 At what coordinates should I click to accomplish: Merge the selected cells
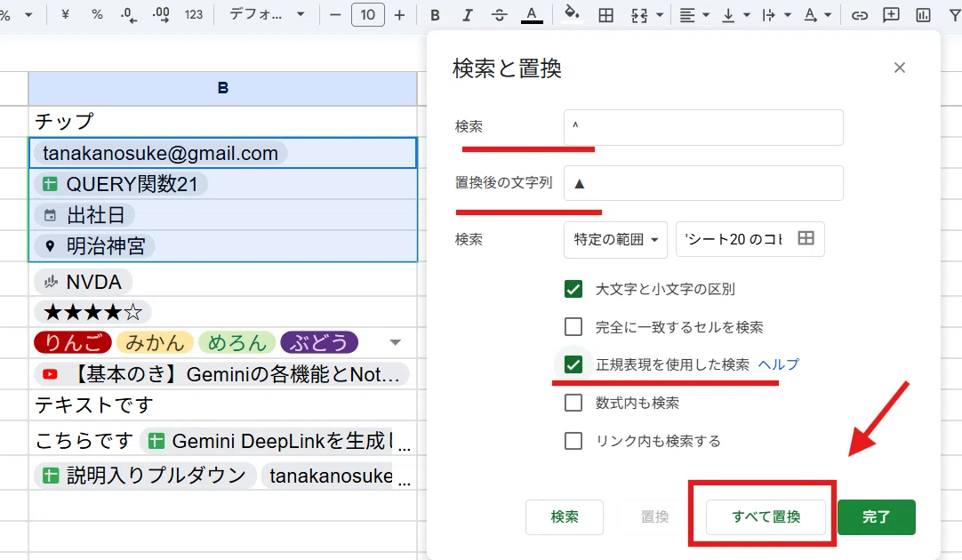click(639, 15)
